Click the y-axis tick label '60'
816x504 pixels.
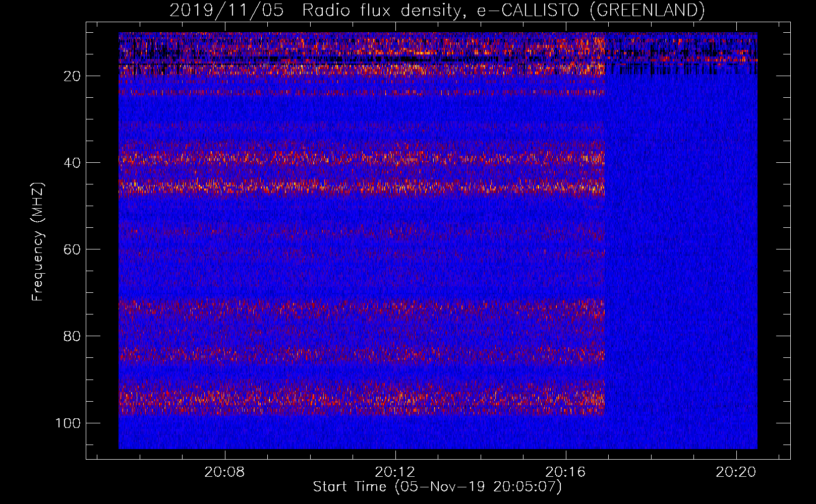72,249
